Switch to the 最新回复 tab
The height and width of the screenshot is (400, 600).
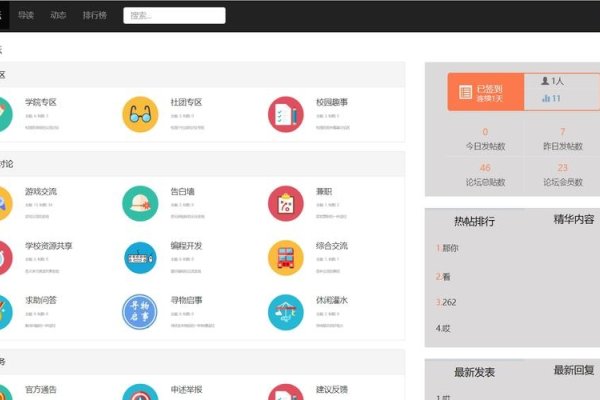click(x=574, y=370)
